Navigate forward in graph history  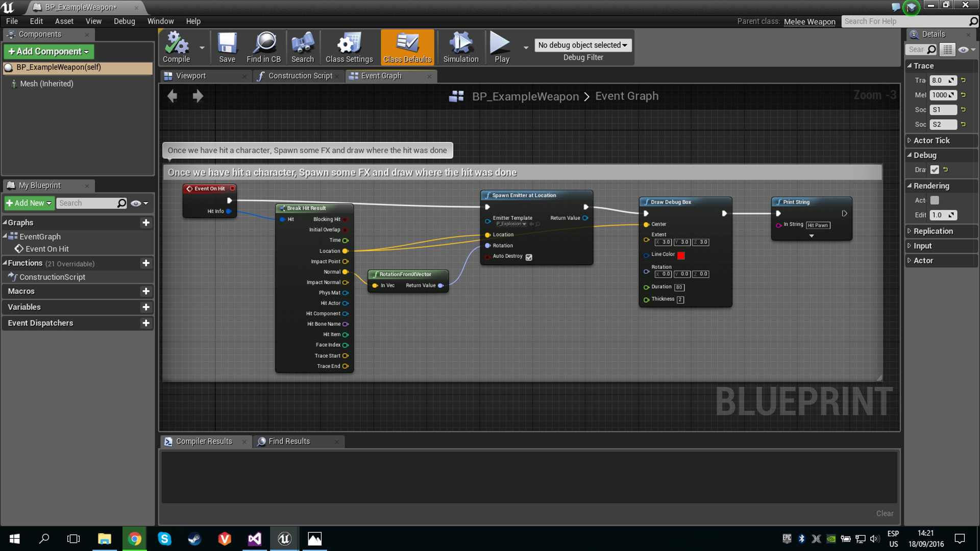coord(198,96)
